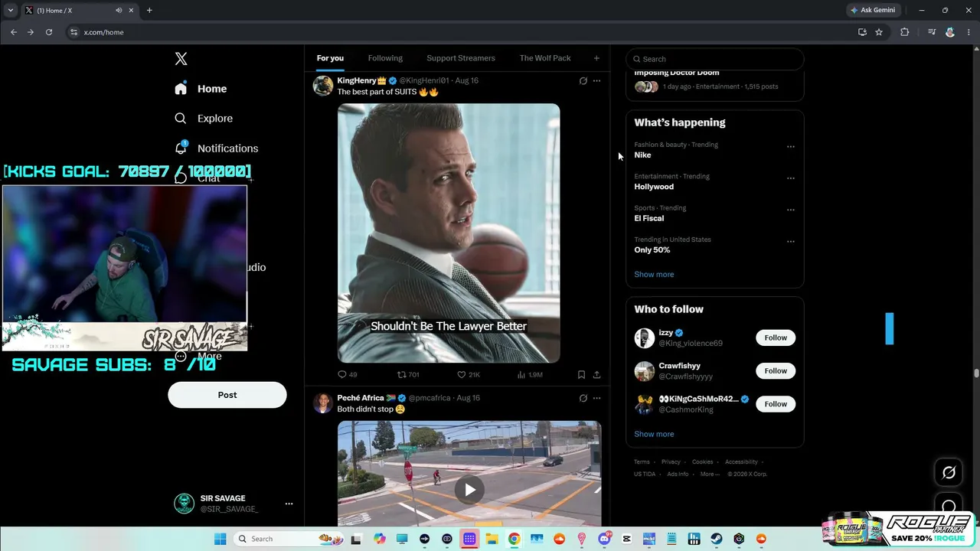
Task: Open the Chrome profile avatar
Action: [x=950, y=32]
